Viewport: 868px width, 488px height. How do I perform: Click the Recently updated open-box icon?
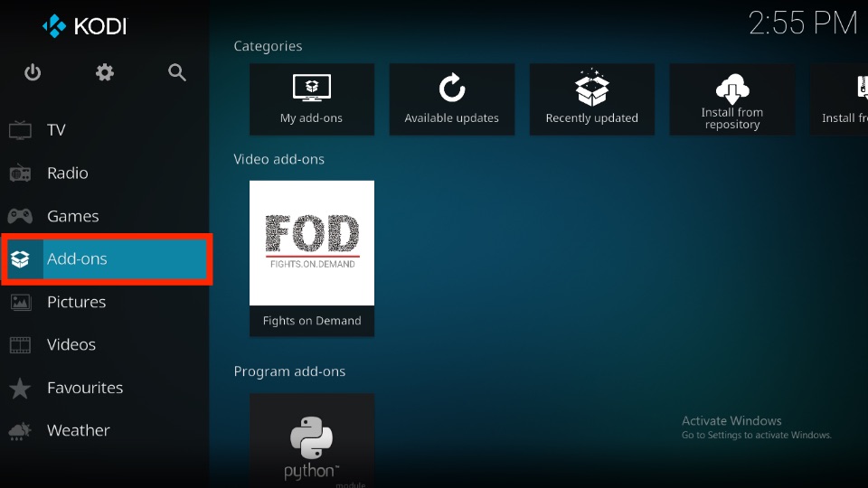click(x=591, y=88)
